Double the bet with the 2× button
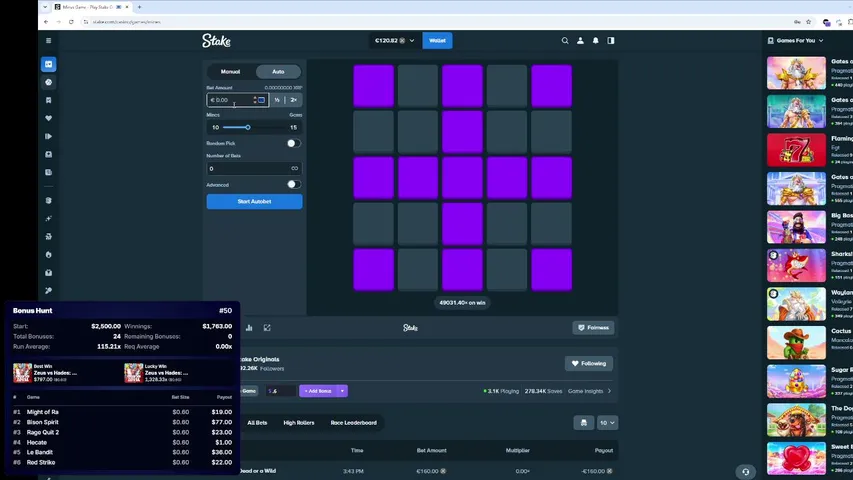Image resolution: width=853 pixels, height=480 pixels. pos(294,100)
